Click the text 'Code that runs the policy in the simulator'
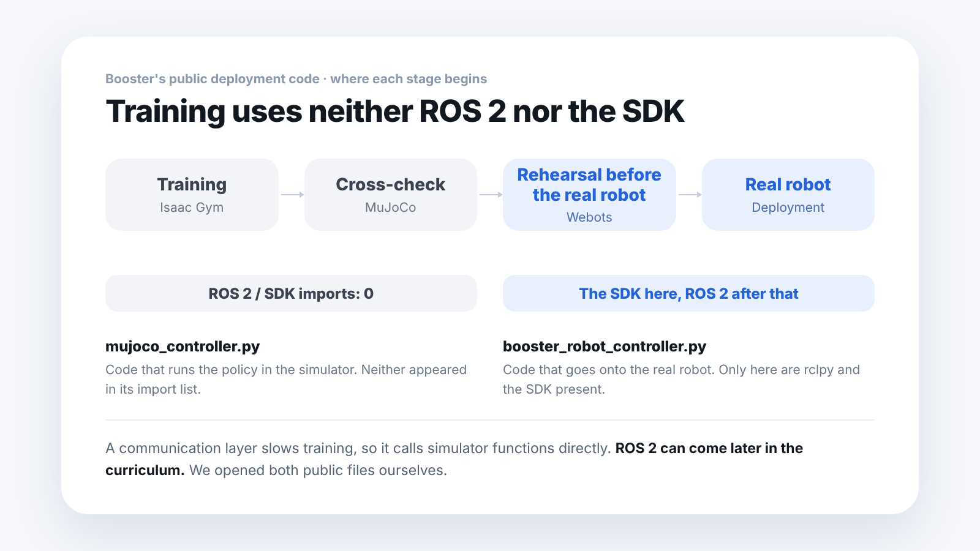The width and height of the screenshot is (980, 551). pos(231,370)
